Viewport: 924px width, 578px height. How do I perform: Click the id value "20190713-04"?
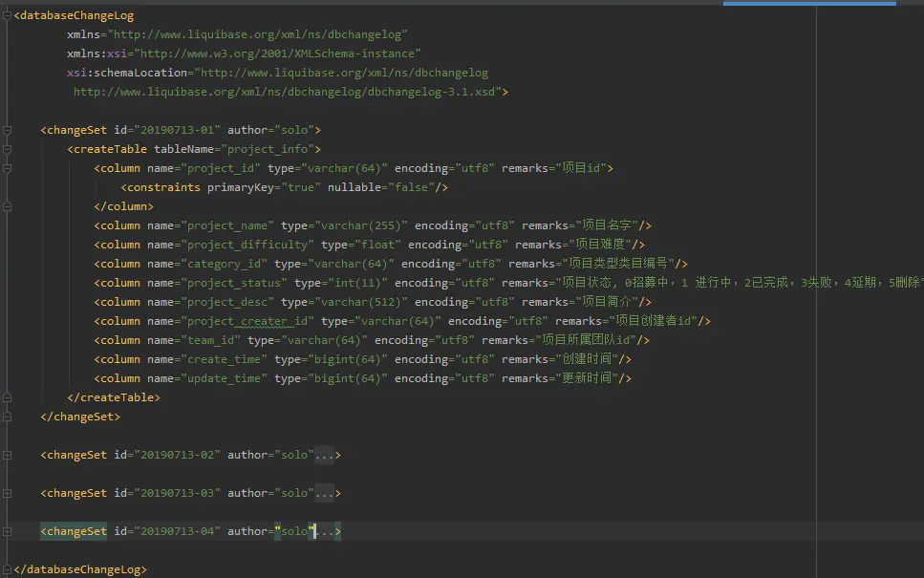click(178, 531)
